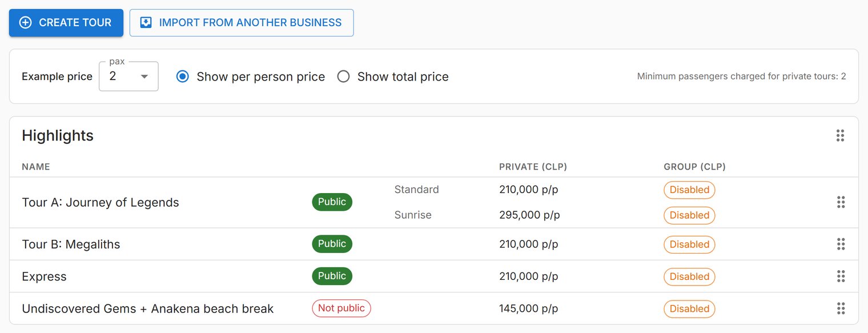Click drag handle for Tour A row
This screenshot has width=868, height=333.
click(x=841, y=202)
